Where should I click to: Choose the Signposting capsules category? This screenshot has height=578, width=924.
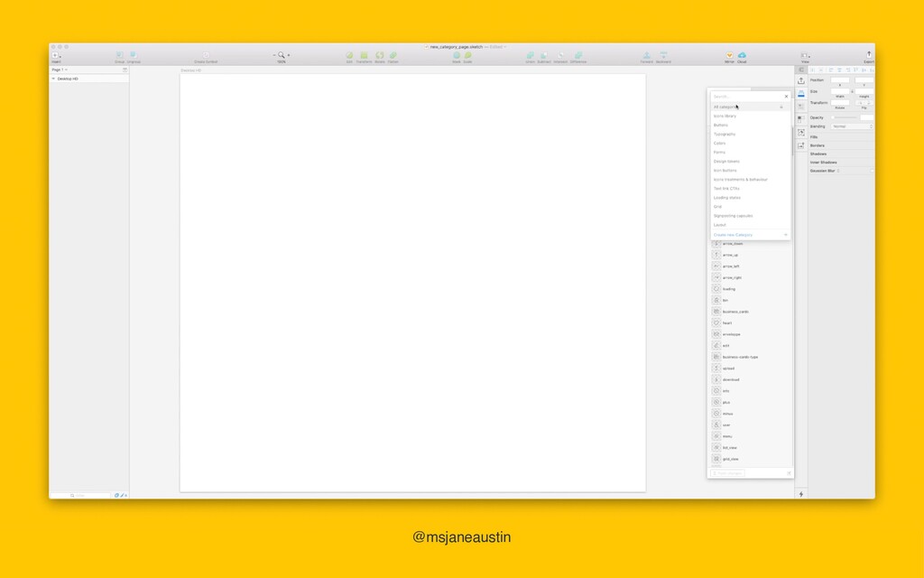(x=749, y=216)
